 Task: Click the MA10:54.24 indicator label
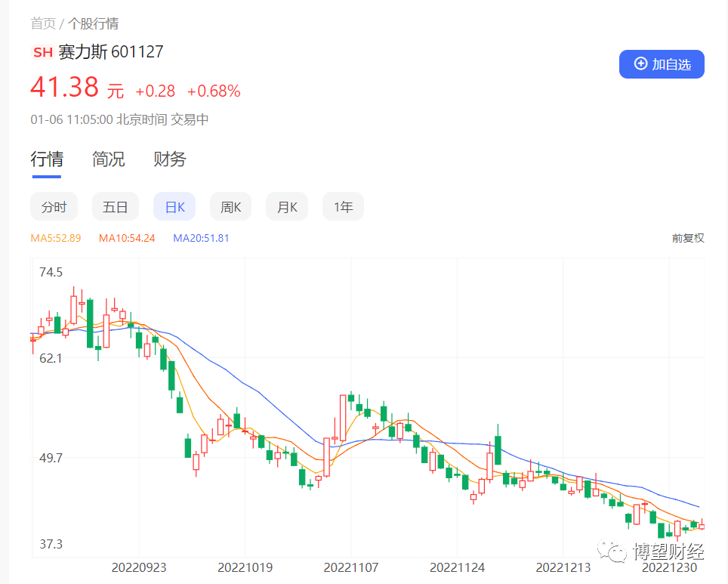pos(127,238)
